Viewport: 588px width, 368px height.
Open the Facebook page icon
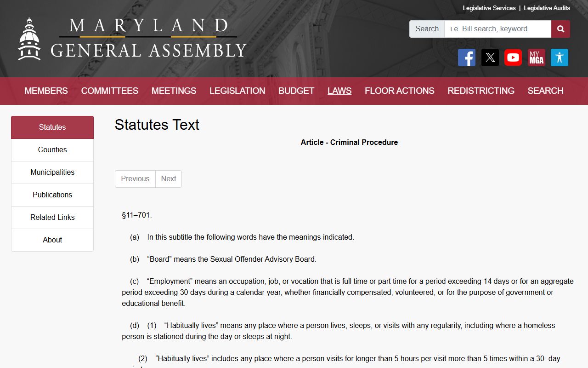coord(467,57)
